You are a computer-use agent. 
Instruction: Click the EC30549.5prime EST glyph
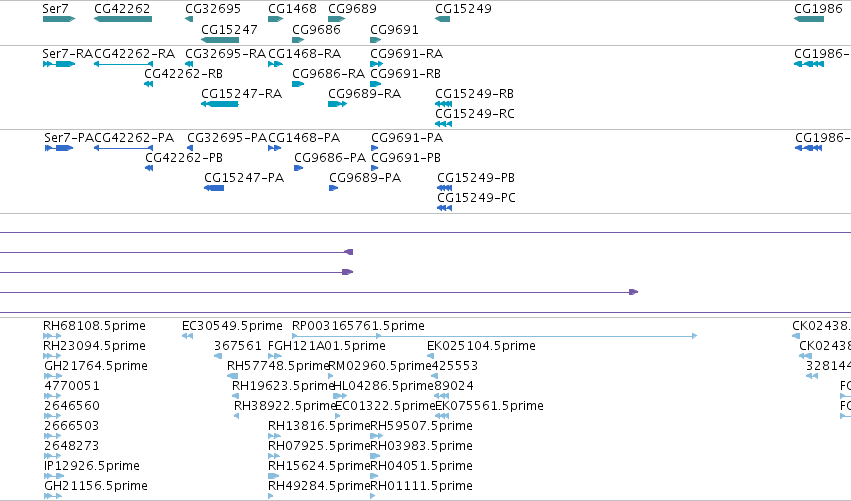pos(187,336)
